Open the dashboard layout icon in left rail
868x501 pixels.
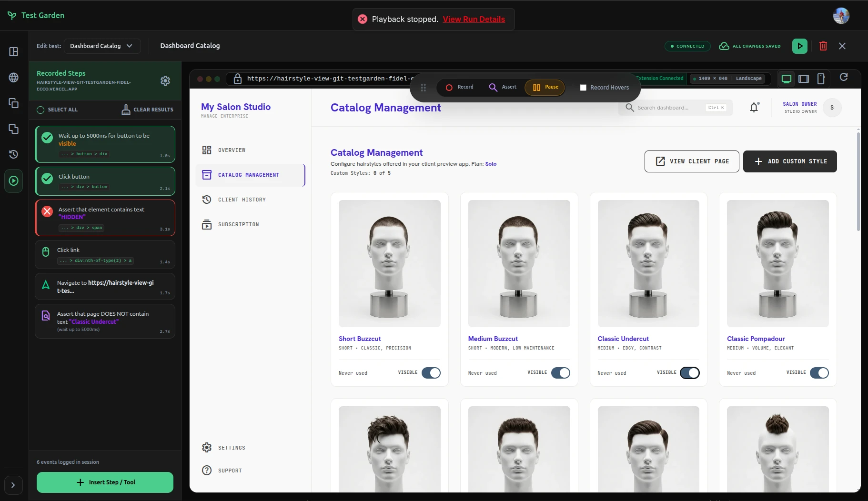(x=14, y=51)
